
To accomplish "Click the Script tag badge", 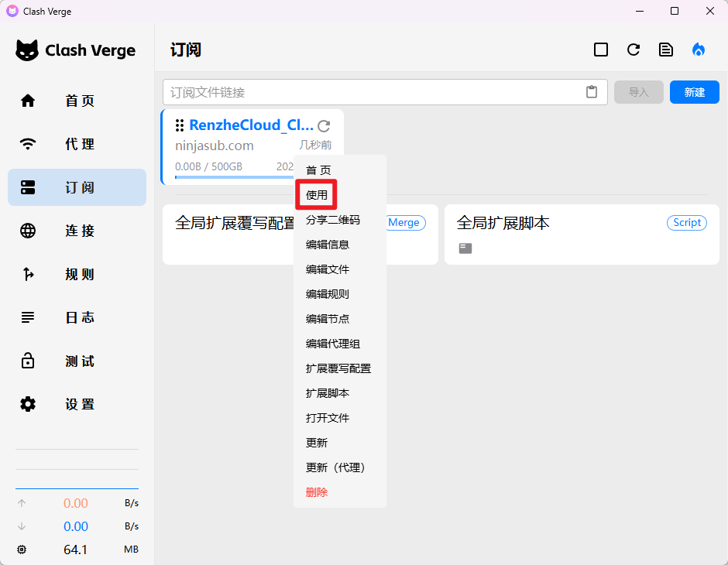I will pos(687,223).
